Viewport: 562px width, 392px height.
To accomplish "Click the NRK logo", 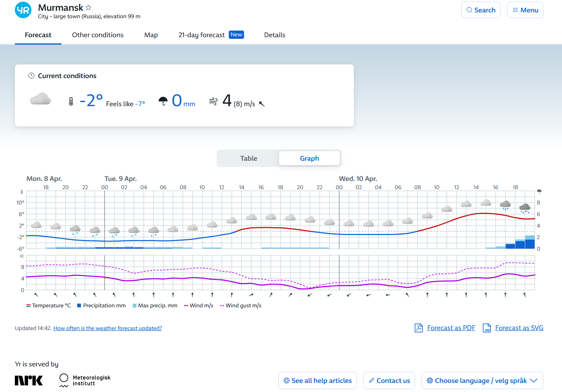I will coord(28,380).
